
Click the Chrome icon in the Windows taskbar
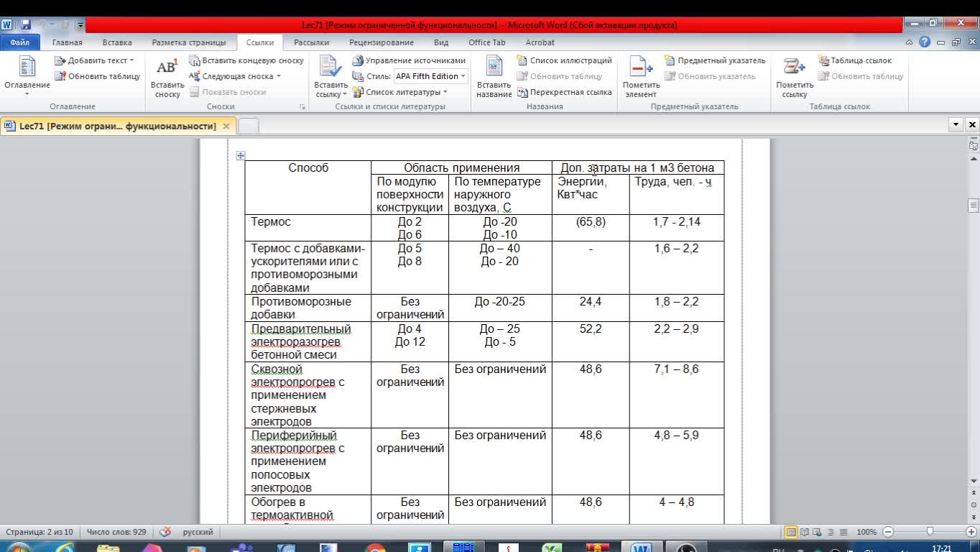click(374, 548)
